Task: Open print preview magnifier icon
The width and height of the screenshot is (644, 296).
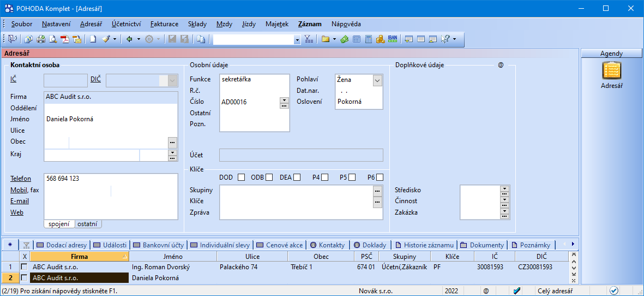Action: click(x=52, y=39)
